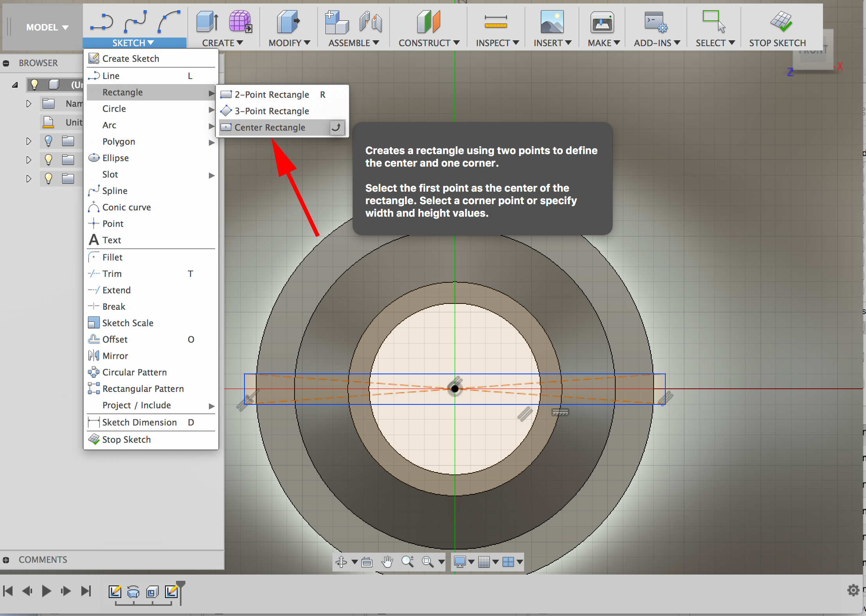The image size is (866, 616).
Task: Click the Insert image icon
Action: click(552, 22)
